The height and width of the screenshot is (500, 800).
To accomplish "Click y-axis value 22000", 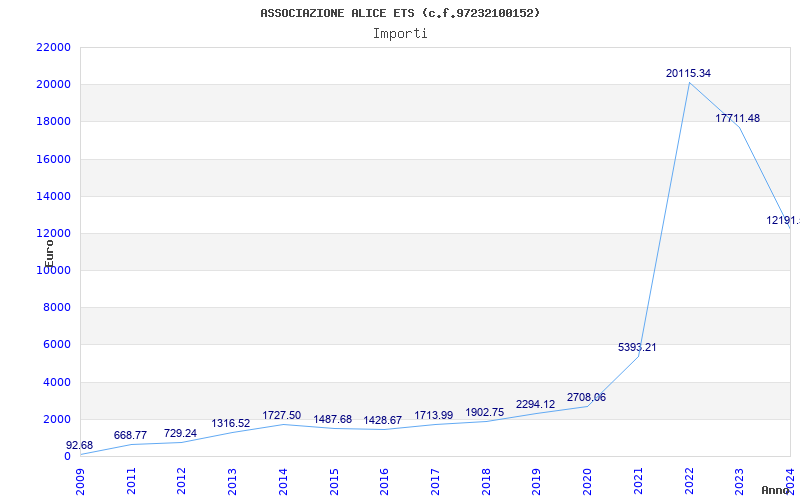I will coord(53,47).
